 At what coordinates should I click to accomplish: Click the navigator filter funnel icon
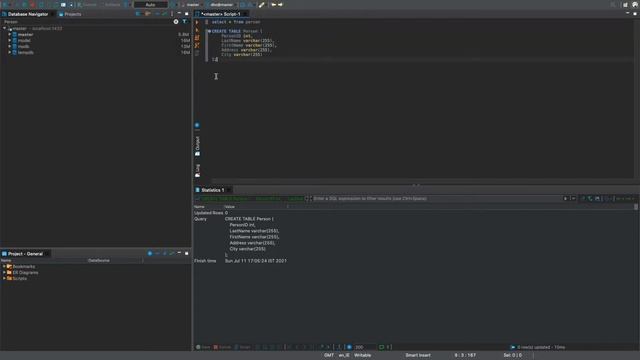point(184,22)
